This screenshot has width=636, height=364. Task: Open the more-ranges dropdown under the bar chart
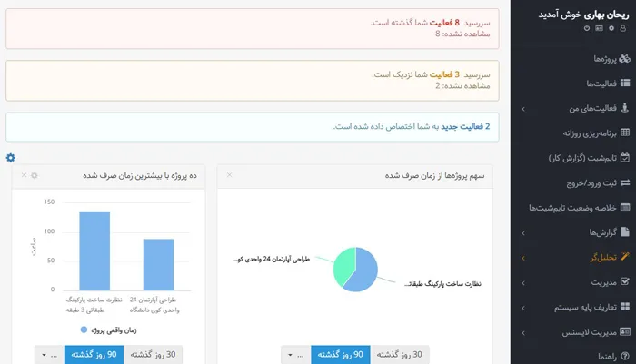coord(49,355)
